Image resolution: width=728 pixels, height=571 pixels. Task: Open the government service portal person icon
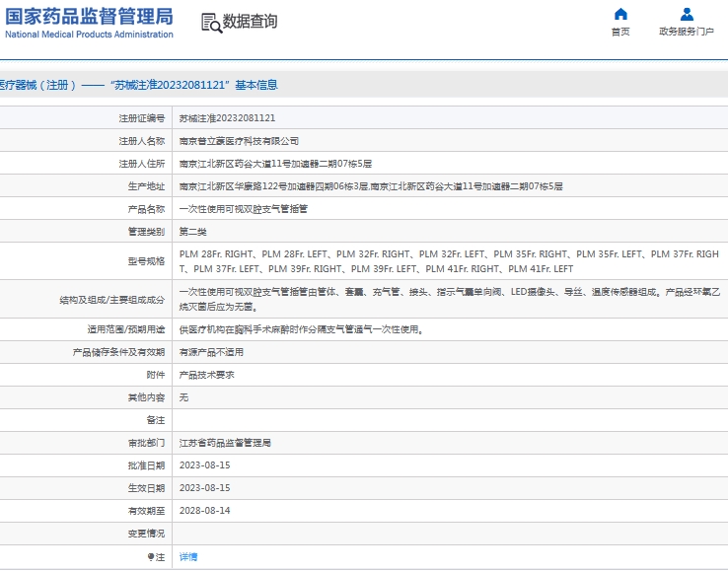point(687,15)
